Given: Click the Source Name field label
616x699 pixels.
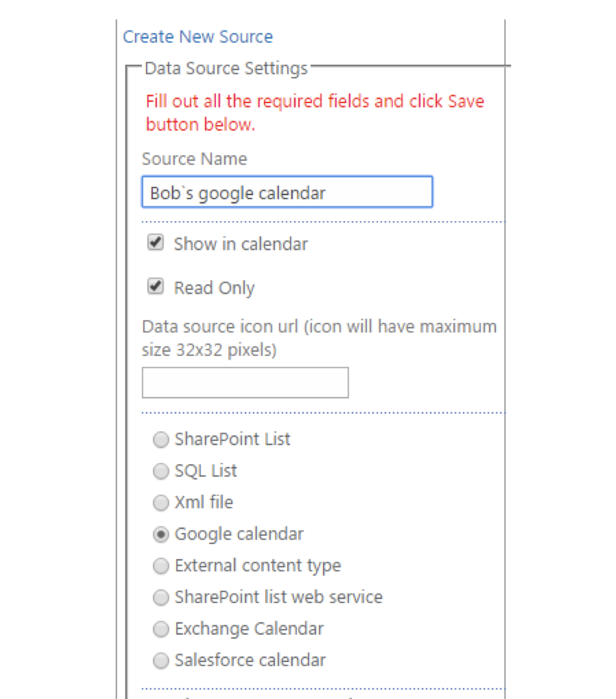Looking at the screenshot, I should [x=194, y=158].
